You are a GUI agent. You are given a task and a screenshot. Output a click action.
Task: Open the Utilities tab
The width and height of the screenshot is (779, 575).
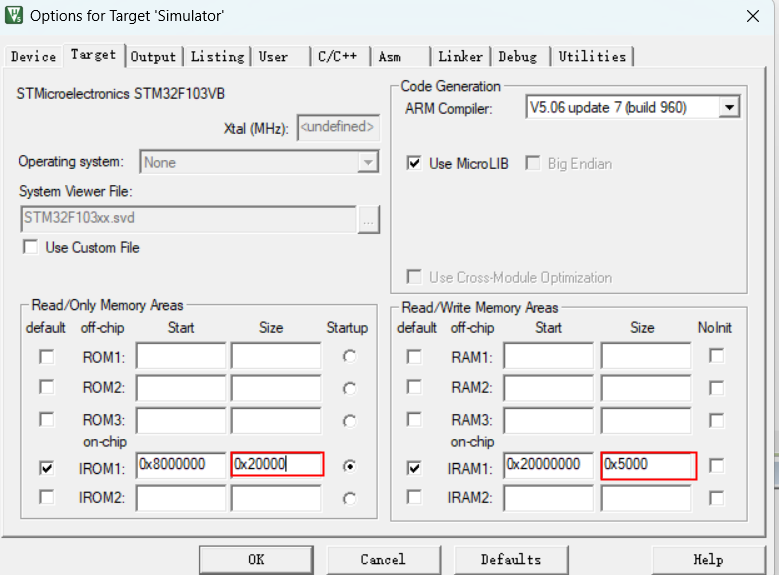(592, 57)
